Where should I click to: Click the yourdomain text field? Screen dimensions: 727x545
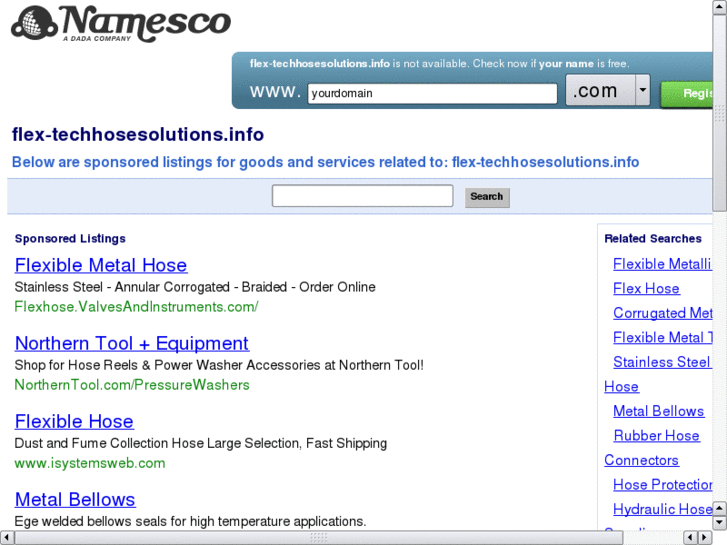(x=432, y=94)
